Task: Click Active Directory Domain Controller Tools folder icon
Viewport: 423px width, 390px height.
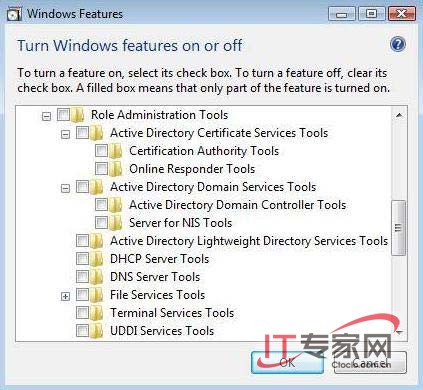Action: [116, 205]
